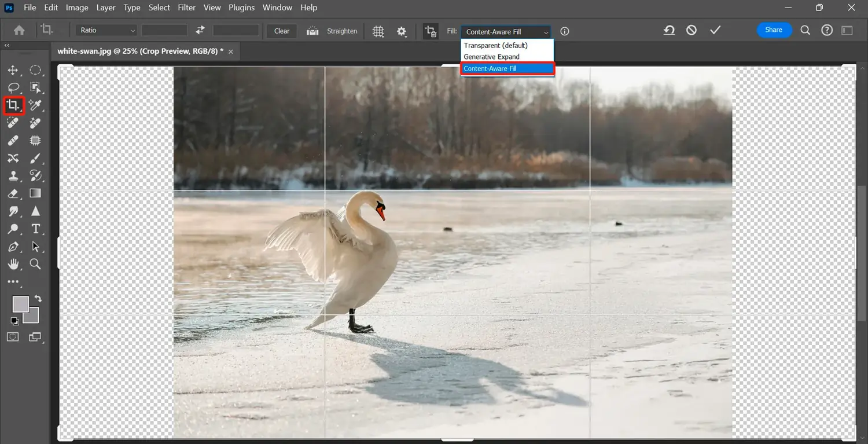
Task: Click the crop width input field
Action: coord(164,31)
